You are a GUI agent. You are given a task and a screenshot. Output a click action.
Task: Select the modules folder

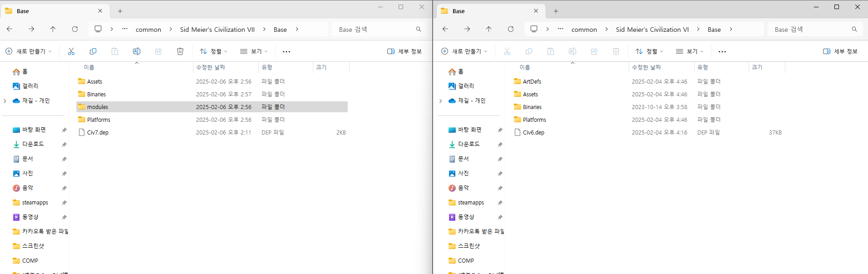(x=98, y=107)
